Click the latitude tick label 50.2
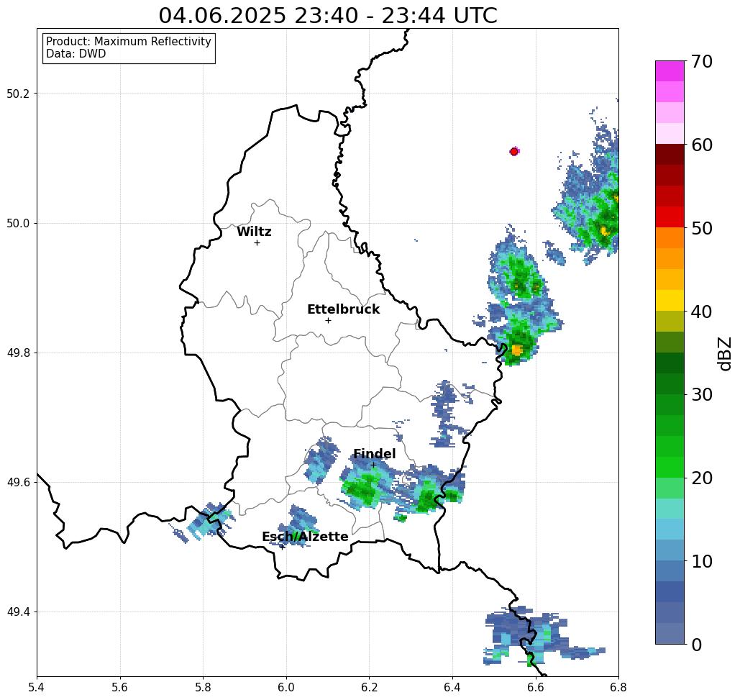 point(18,94)
